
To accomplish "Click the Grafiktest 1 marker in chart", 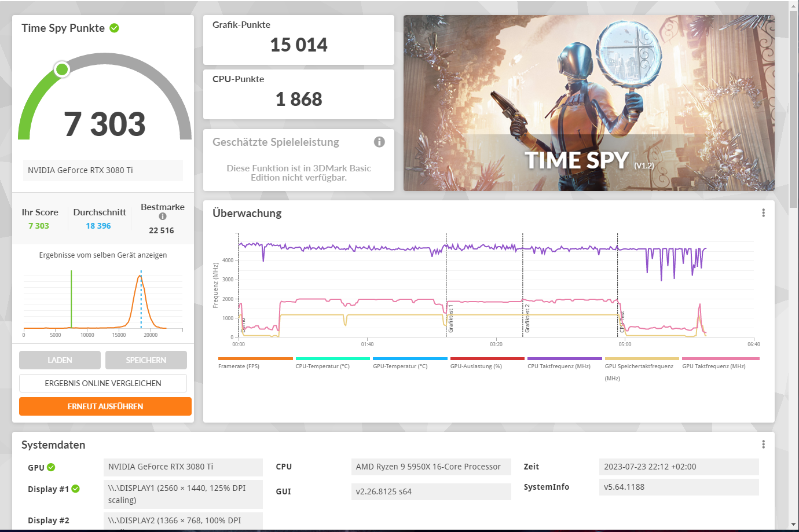I will pyautogui.click(x=450, y=320).
